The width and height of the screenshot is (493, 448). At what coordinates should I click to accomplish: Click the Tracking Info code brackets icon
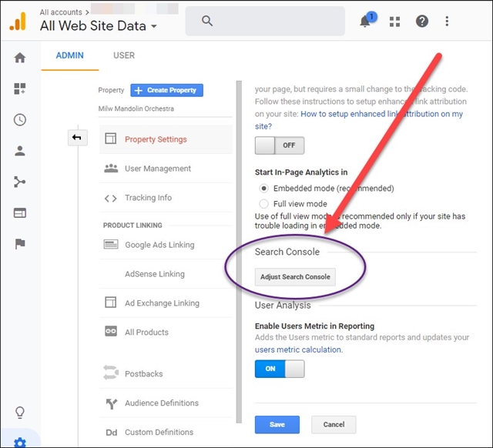110,199
